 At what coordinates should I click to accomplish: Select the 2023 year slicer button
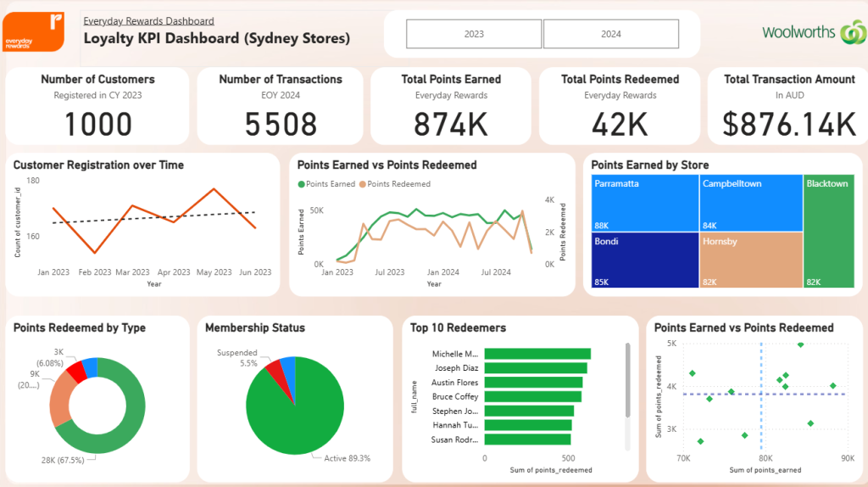474,34
